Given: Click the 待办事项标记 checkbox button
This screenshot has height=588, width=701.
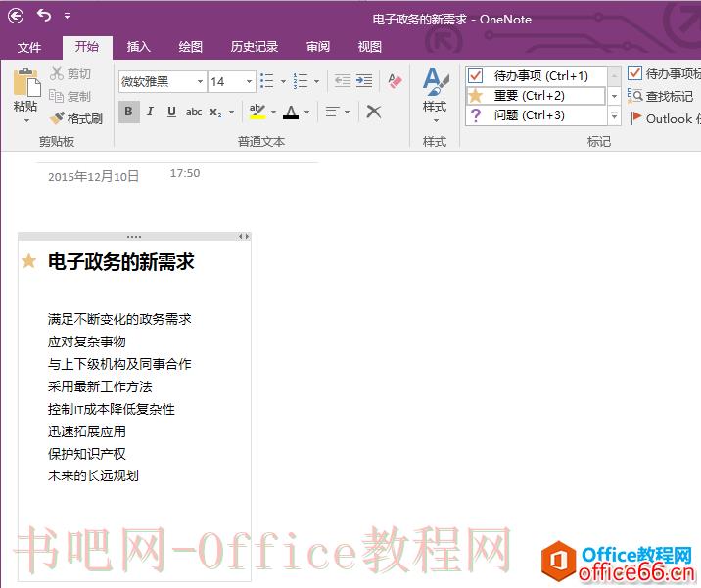Looking at the screenshot, I should (x=664, y=73).
